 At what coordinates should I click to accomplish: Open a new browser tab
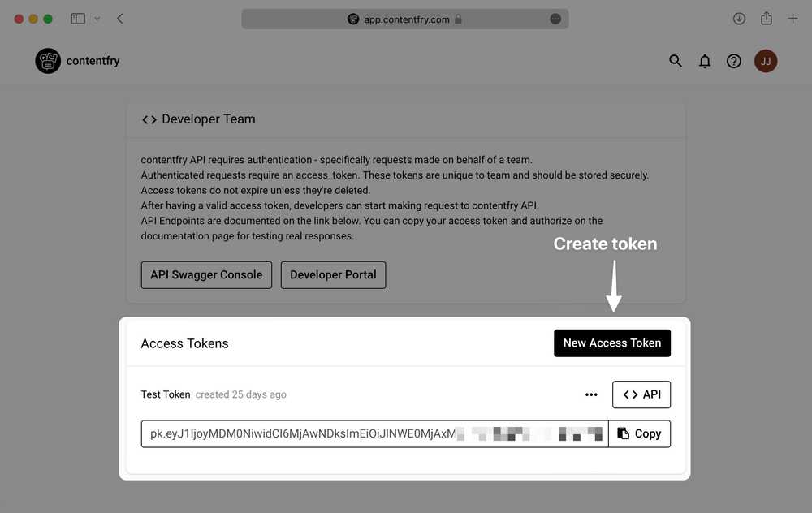793,18
